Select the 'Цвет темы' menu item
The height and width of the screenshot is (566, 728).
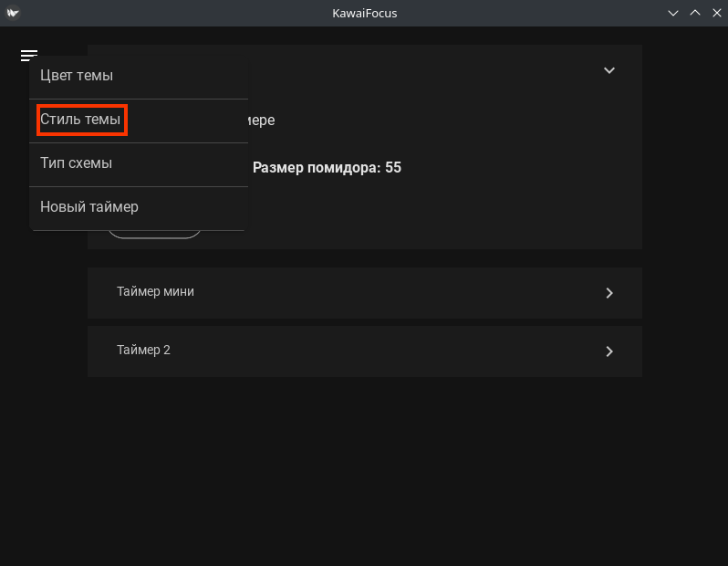pos(77,76)
